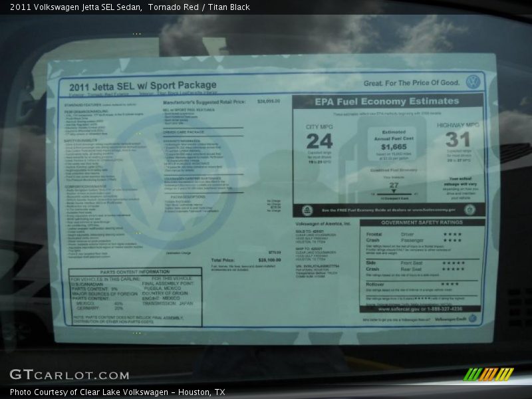
Task: Click the EPA seal in the fuel guide bar
Action: 307,210
